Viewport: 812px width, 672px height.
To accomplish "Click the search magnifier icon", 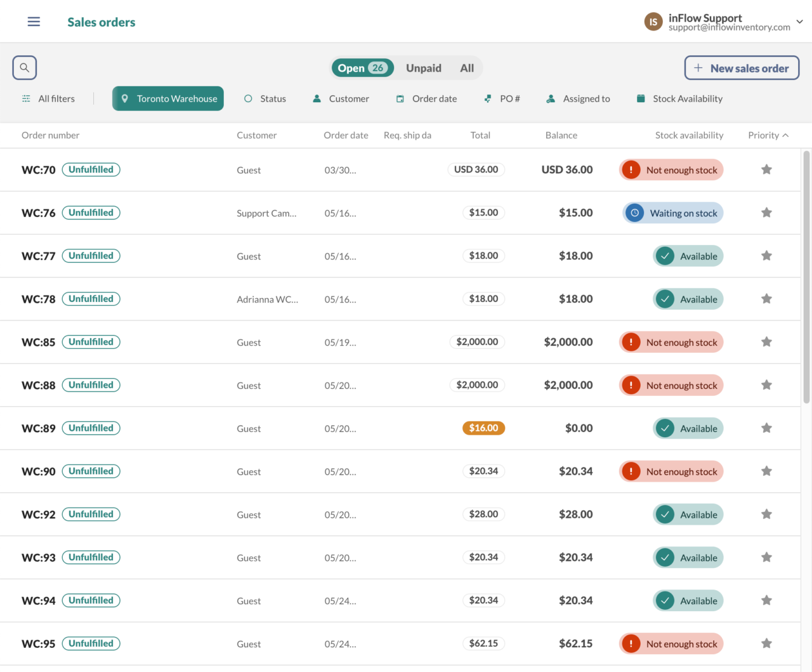I will [24, 67].
